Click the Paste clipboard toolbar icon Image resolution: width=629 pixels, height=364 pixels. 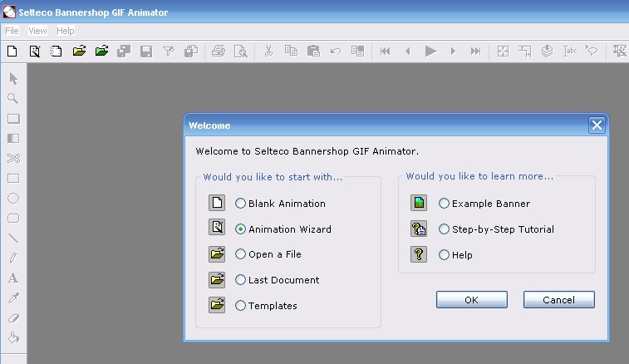(x=313, y=51)
